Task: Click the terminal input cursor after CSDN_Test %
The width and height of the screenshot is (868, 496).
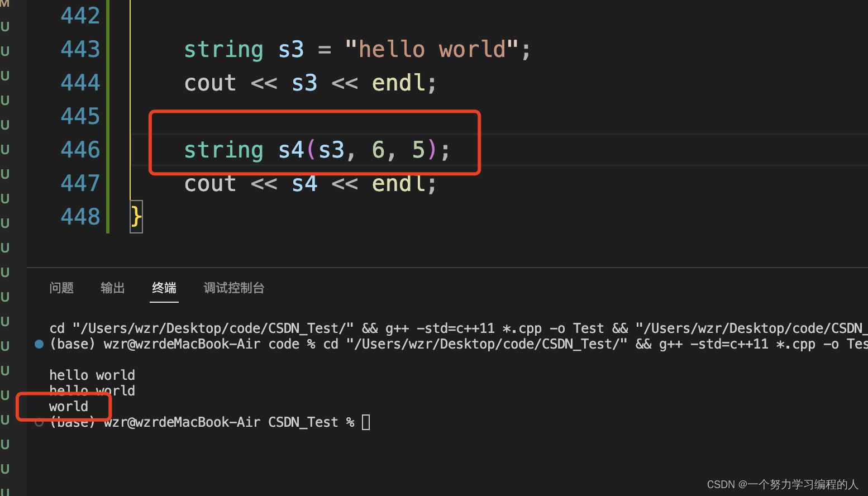Action: [366, 422]
